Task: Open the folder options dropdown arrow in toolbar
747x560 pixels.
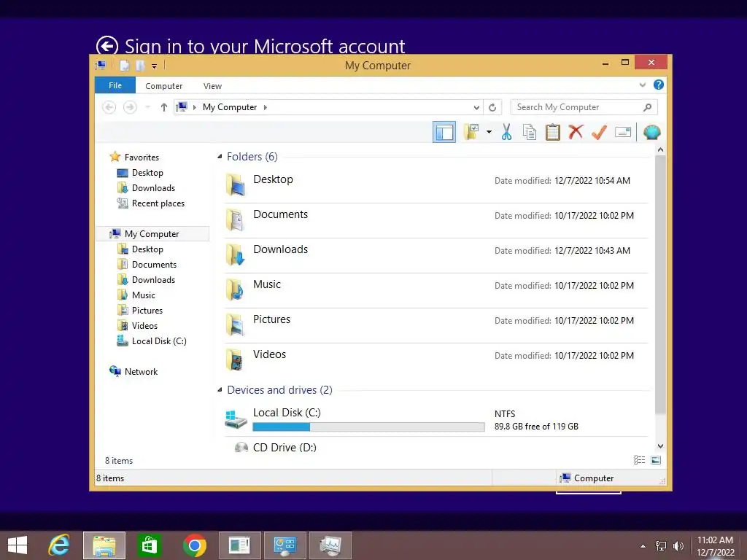Action: 489,132
